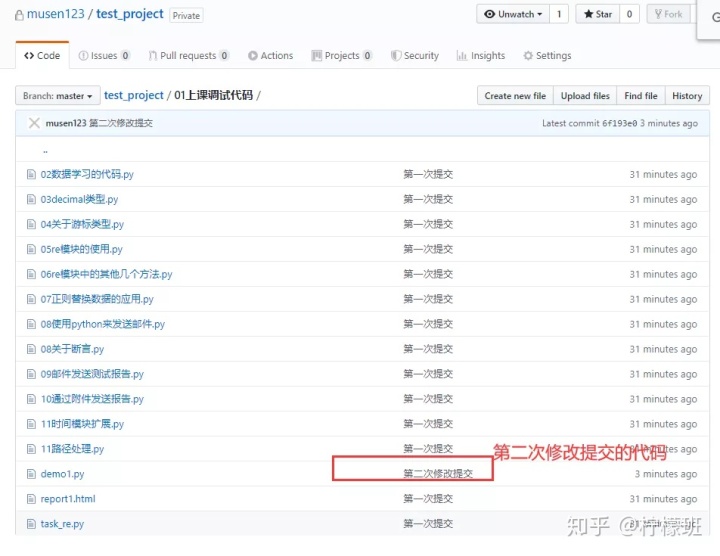Viewport: 720px width, 556px height.
Task: Open file 09邮件发送测试报告.py
Action: (92, 374)
